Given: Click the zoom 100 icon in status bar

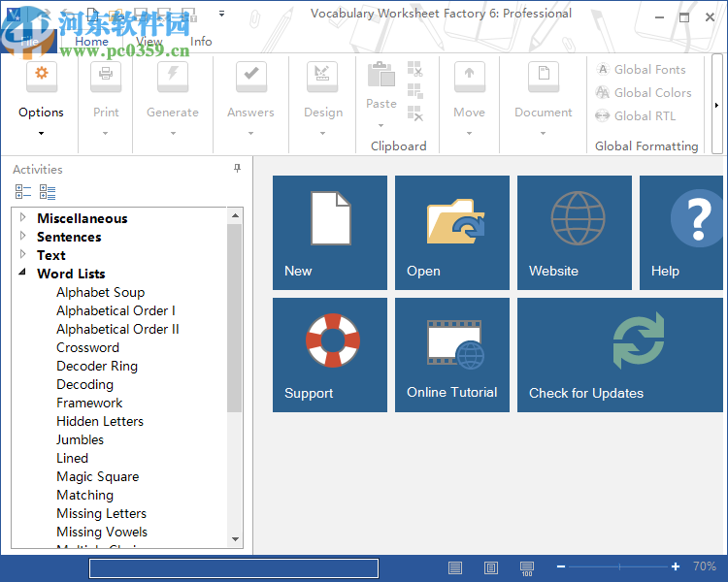Looking at the screenshot, I should [x=527, y=568].
